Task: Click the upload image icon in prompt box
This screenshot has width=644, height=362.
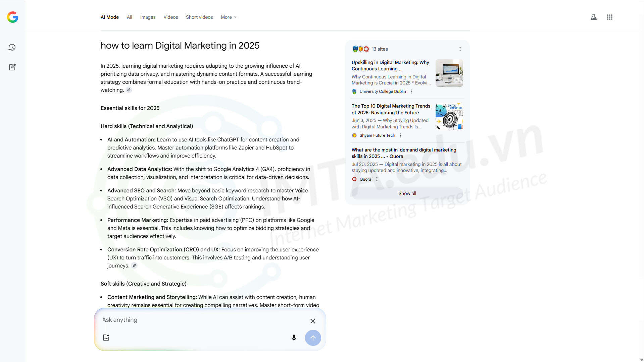Action: pos(106,338)
